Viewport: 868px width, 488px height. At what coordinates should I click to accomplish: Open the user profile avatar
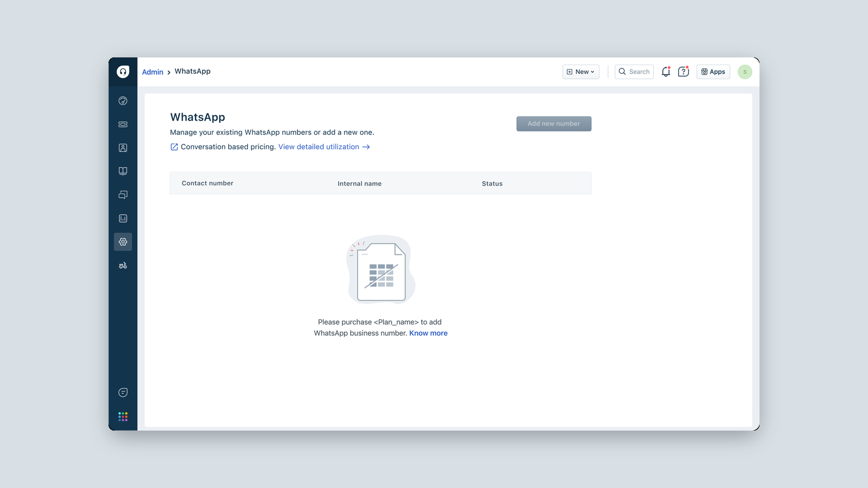click(745, 72)
